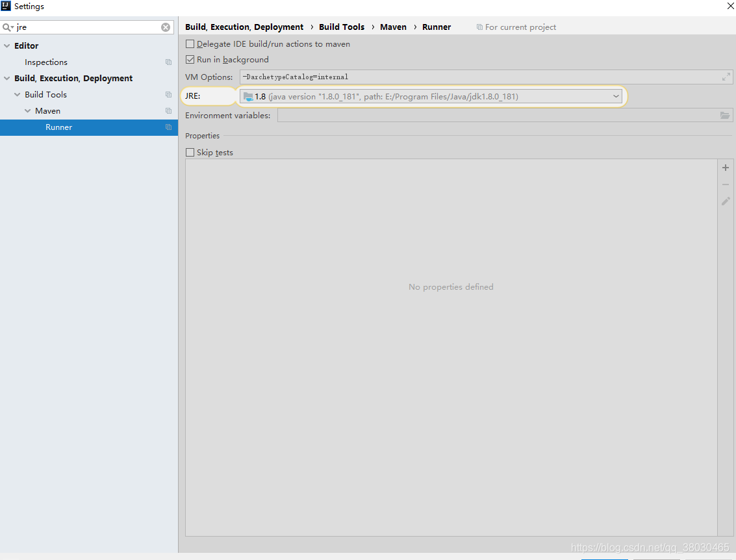The image size is (736, 560).
Task: Open environment variables folder browse icon
Action: coord(725,115)
